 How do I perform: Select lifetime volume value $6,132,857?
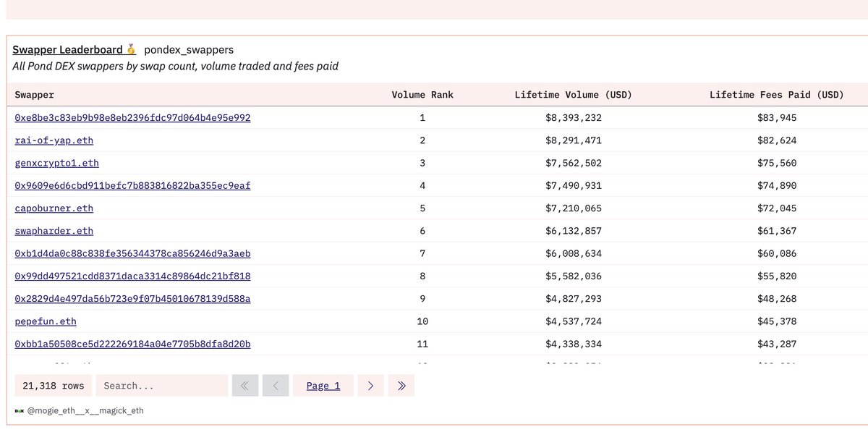574,231
